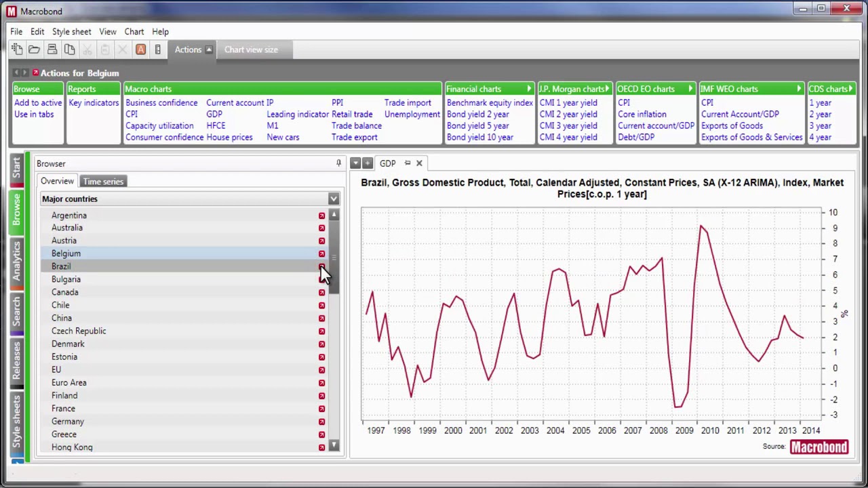Click the open folder toolbar icon
Screen dimensions: 868x488
[34, 49]
